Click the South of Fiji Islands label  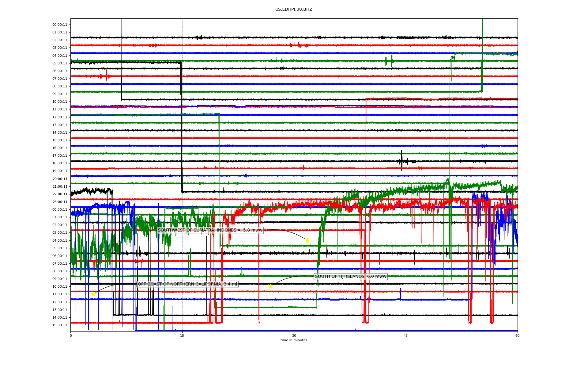coord(351,277)
